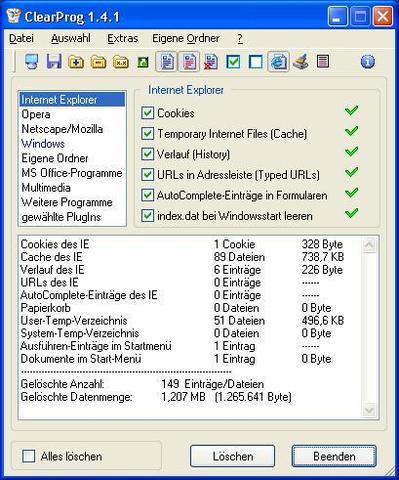The width and height of the screenshot is (399, 480).
Task: Select Internet Explorer in the category list
Action: (72, 100)
